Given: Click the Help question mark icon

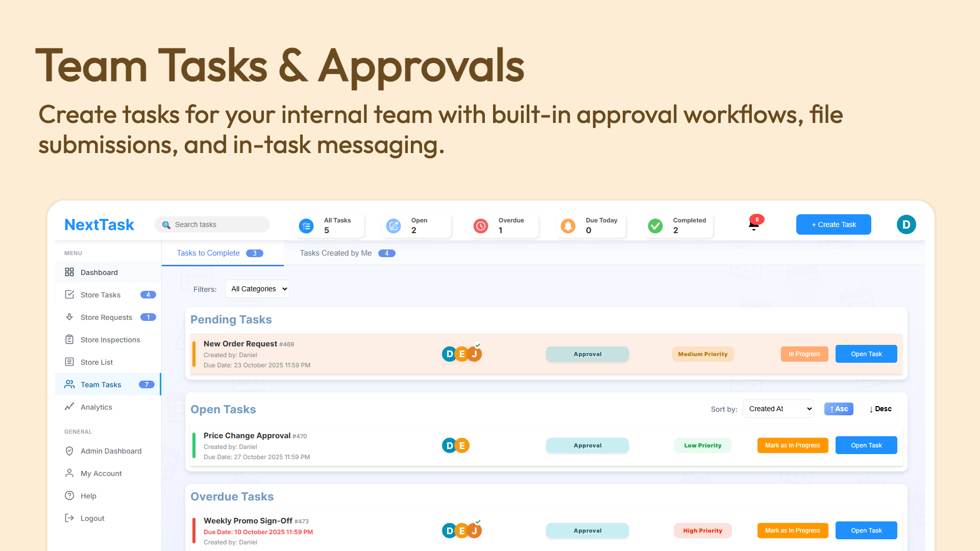Looking at the screenshot, I should click(x=69, y=495).
